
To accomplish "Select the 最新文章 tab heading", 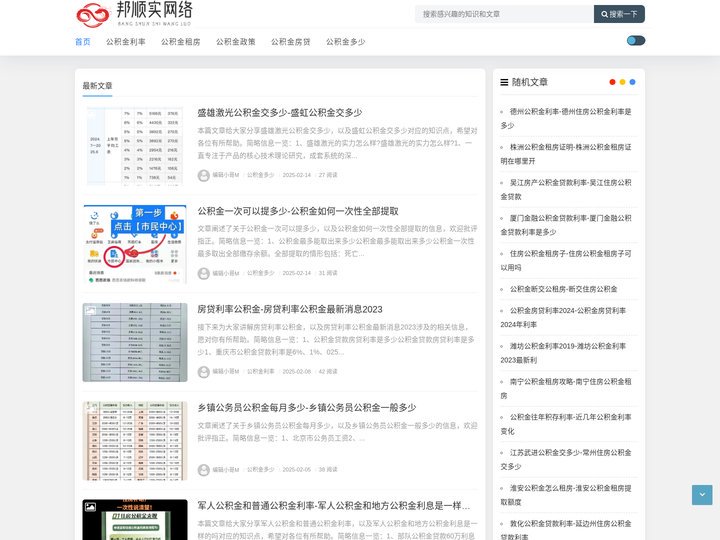I will click(x=97, y=86).
